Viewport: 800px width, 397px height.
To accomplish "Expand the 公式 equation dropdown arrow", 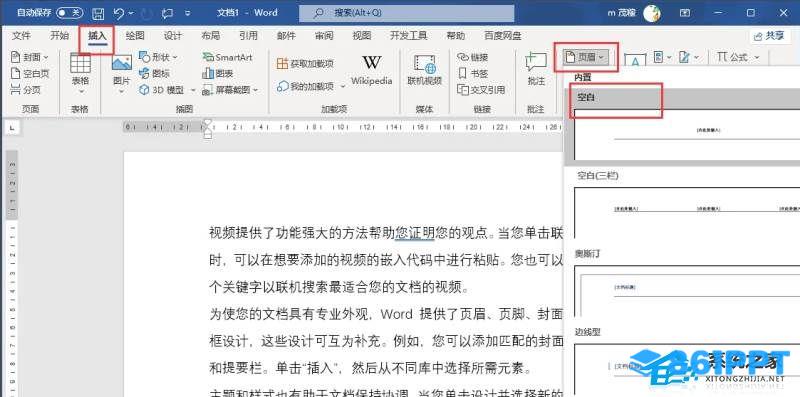I will point(757,58).
